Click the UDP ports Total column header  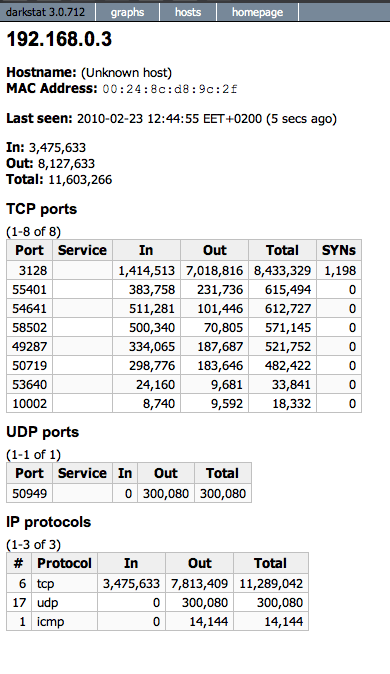coord(222,473)
